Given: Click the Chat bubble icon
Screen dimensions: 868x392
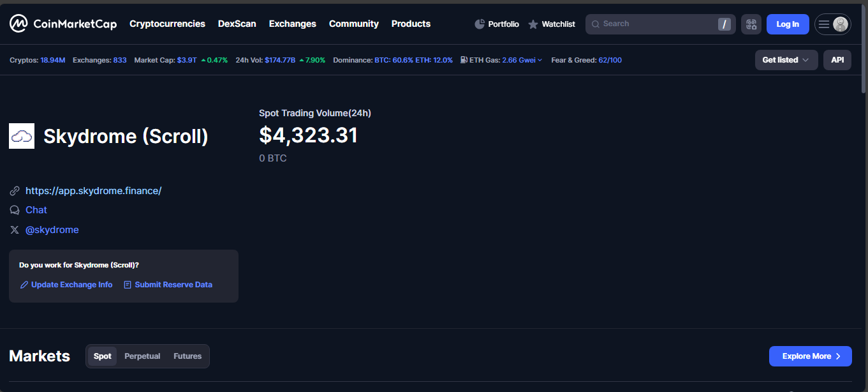Looking at the screenshot, I should click(x=15, y=210).
